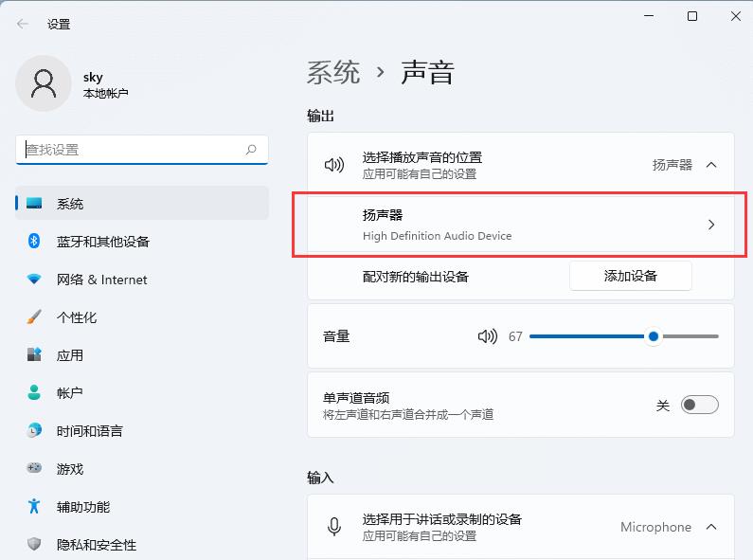Image resolution: width=753 pixels, height=560 pixels.
Task: Collapse the input device Microphone section
Action: click(711, 527)
